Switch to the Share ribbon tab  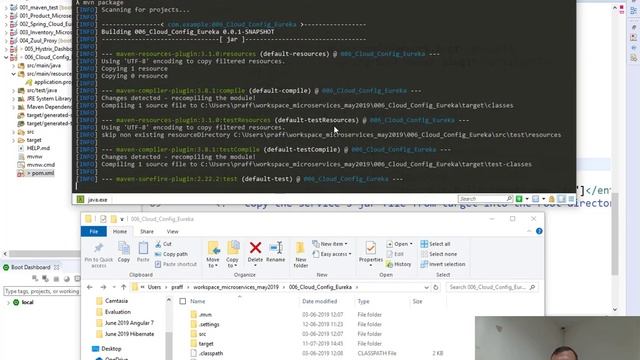[147, 231]
